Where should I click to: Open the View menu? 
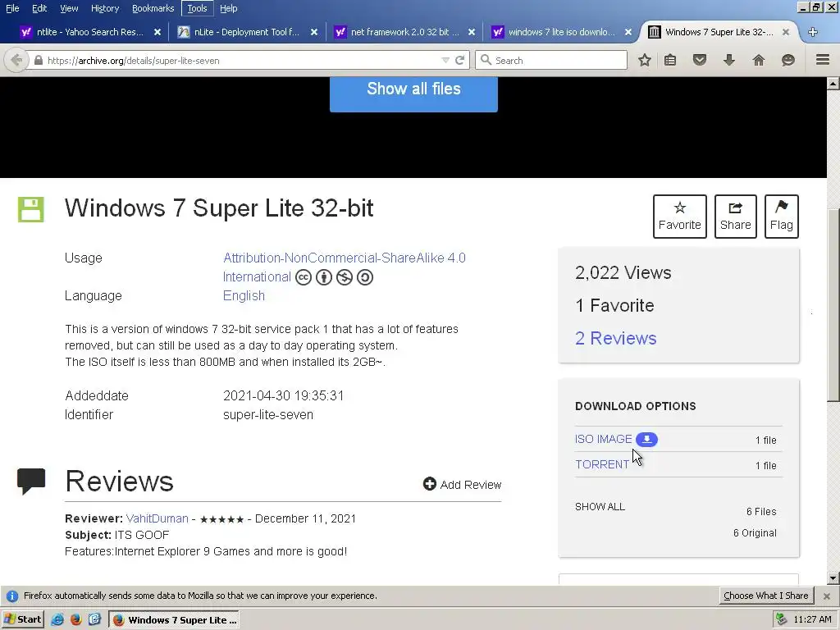click(x=69, y=8)
